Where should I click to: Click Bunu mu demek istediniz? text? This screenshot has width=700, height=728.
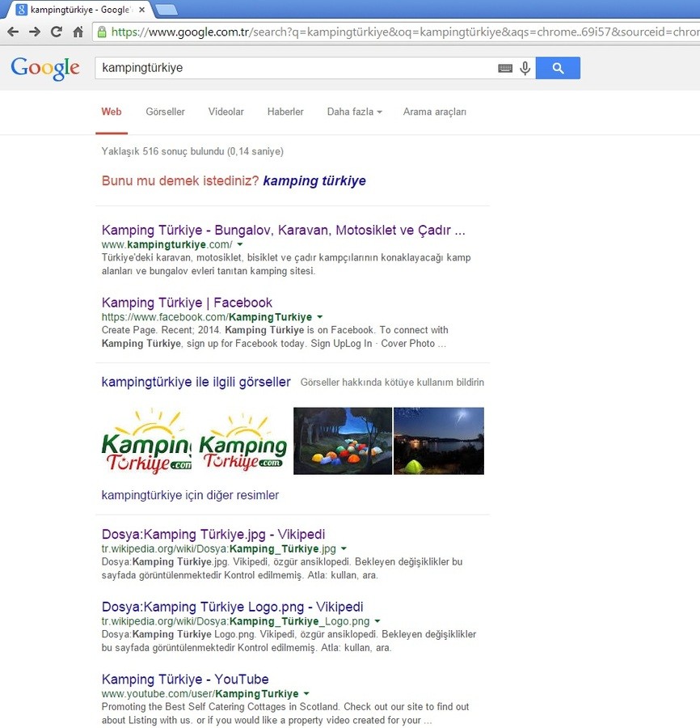[x=180, y=180]
